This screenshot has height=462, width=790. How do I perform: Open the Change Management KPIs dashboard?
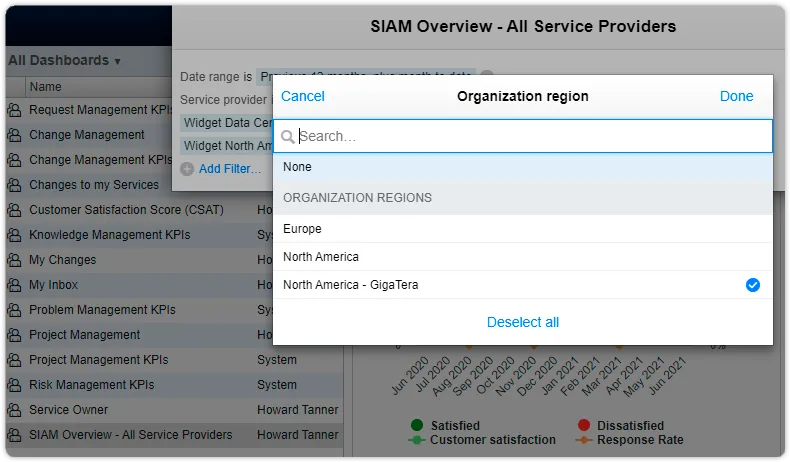tap(100, 160)
